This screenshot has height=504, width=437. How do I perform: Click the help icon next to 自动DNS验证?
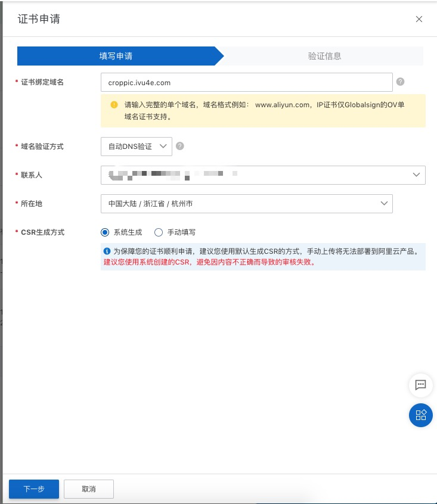[179, 146]
